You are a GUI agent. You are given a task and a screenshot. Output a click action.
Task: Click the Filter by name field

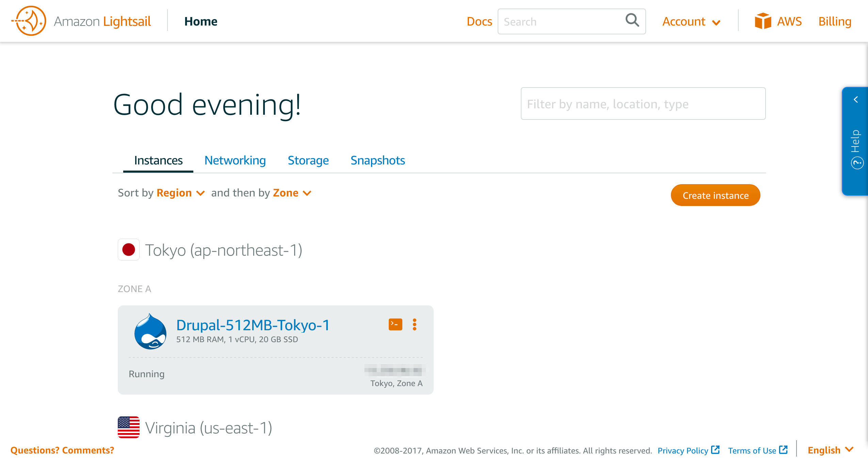point(643,104)
